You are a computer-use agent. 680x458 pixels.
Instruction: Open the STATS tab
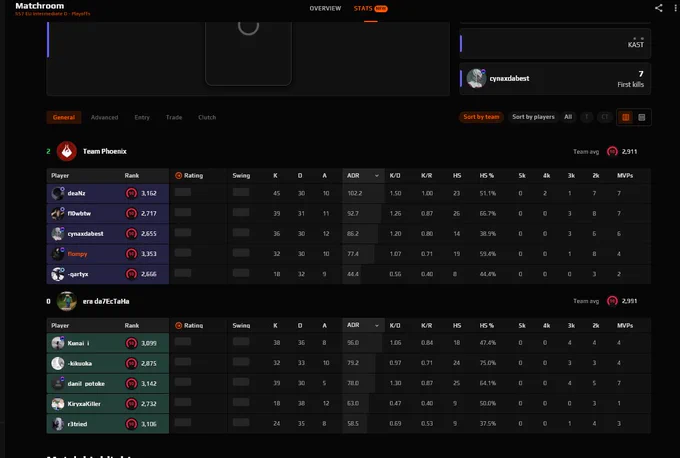[370, 8]
